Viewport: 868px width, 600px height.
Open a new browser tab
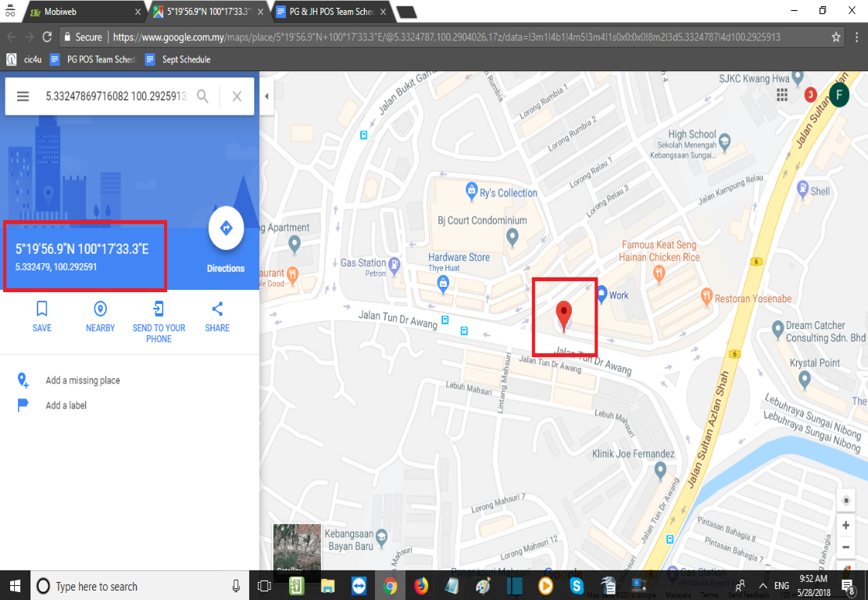[x=407, y=12]
